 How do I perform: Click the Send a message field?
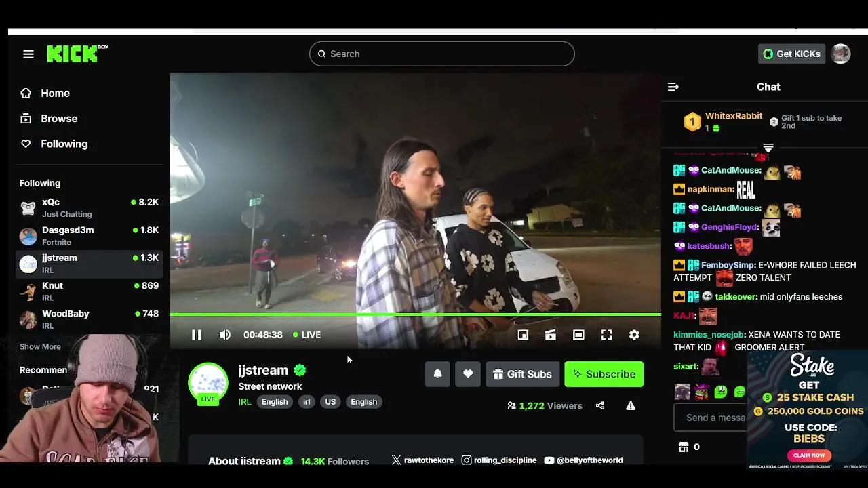click(711, 418)
